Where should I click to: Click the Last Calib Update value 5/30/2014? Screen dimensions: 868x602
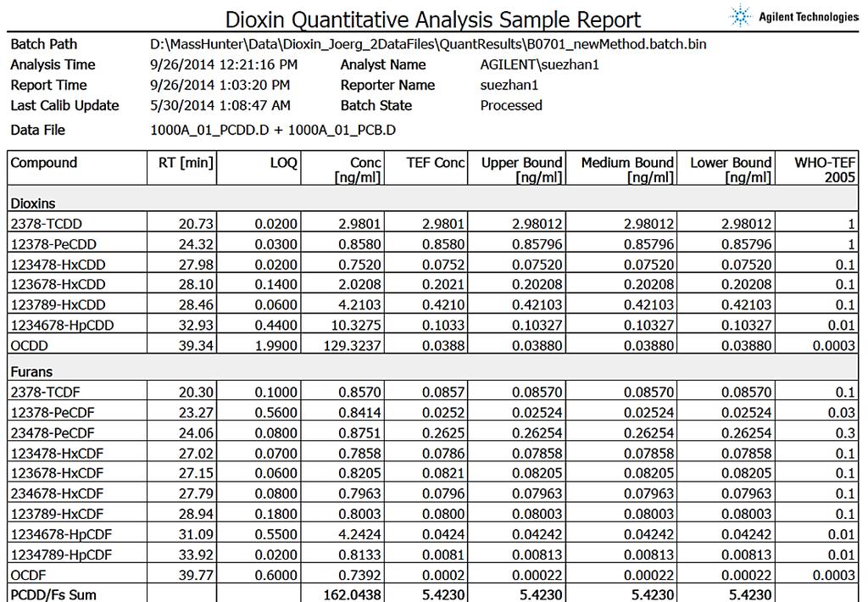[220, 106]
